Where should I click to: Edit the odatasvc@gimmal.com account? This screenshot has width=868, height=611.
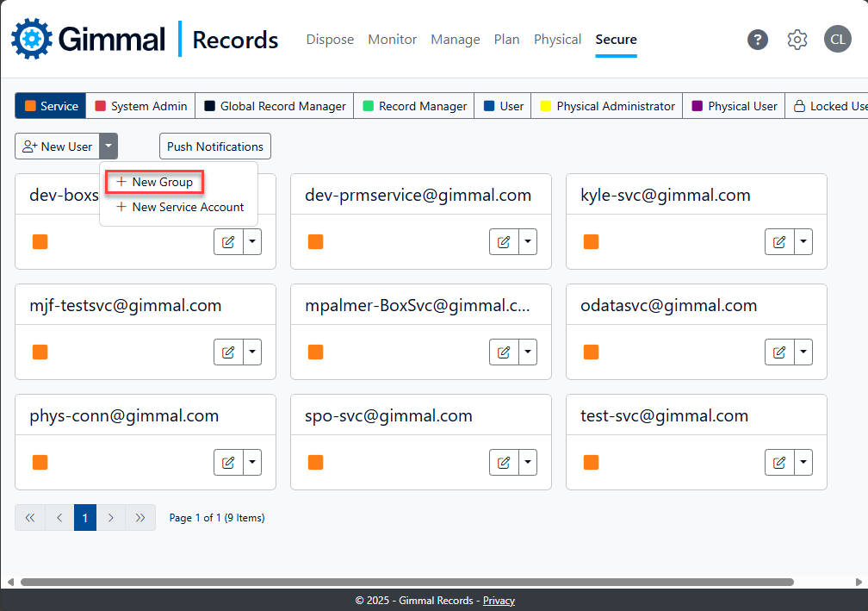tap(779, 352)
